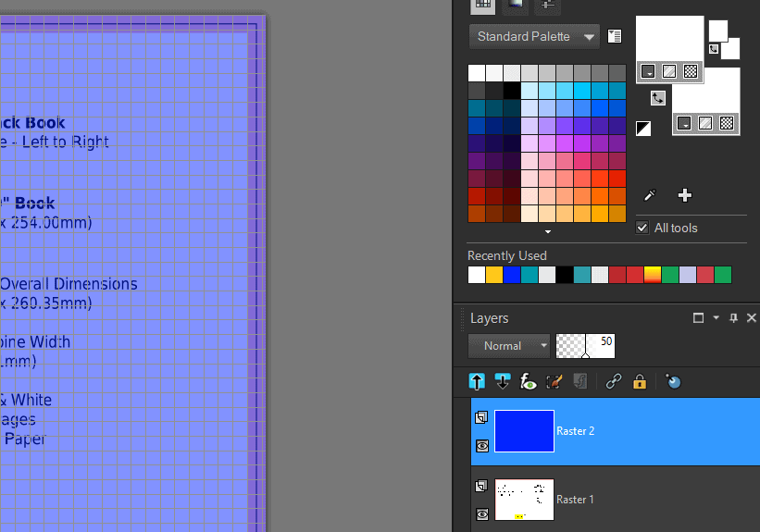
Task: Click the layer opacity slider set to 50
Action: tap(586, 346)
